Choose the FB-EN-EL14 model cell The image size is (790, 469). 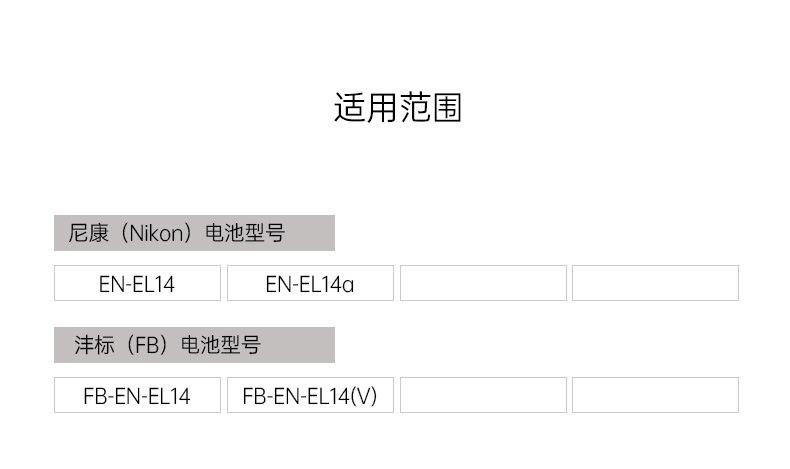137,396
